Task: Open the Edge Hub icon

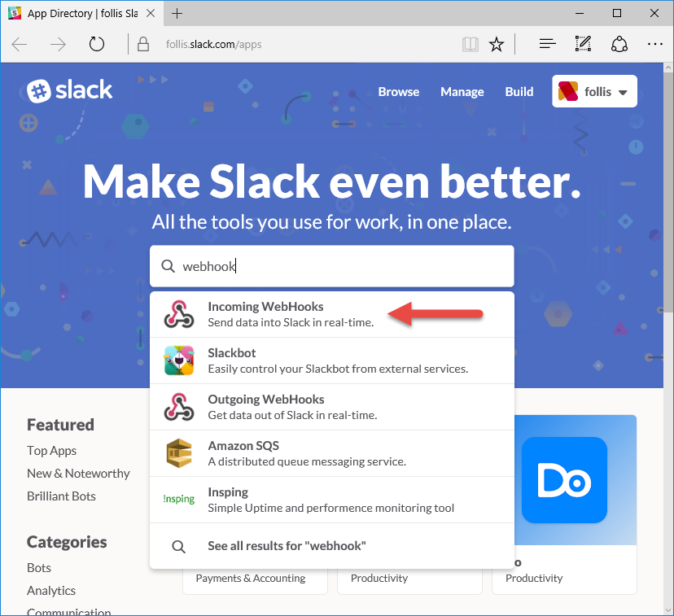Action: pos(548,44)
